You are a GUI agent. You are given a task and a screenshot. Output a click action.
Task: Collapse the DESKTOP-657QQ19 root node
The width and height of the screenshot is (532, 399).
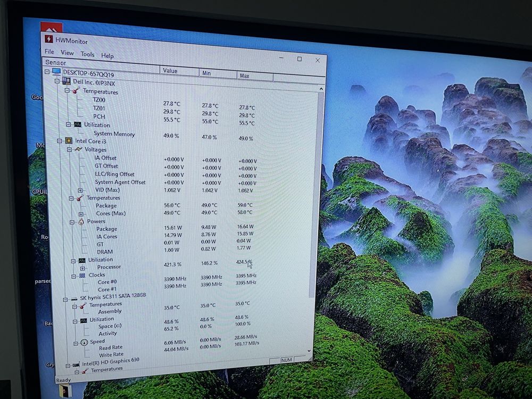tap(47, 72)
